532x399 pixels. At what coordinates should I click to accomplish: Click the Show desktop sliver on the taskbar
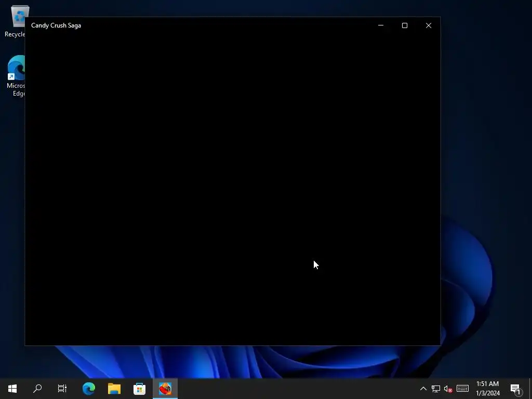[530, 389]
